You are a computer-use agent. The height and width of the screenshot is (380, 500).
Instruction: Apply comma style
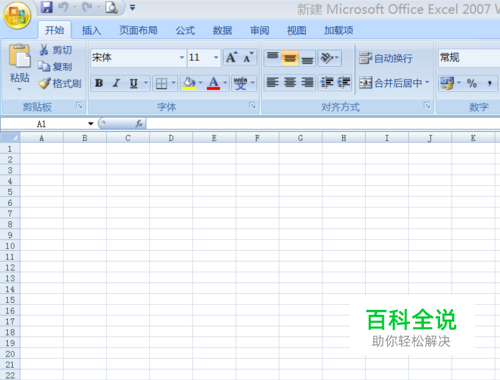pyautogui.click(x=489, y=83)
